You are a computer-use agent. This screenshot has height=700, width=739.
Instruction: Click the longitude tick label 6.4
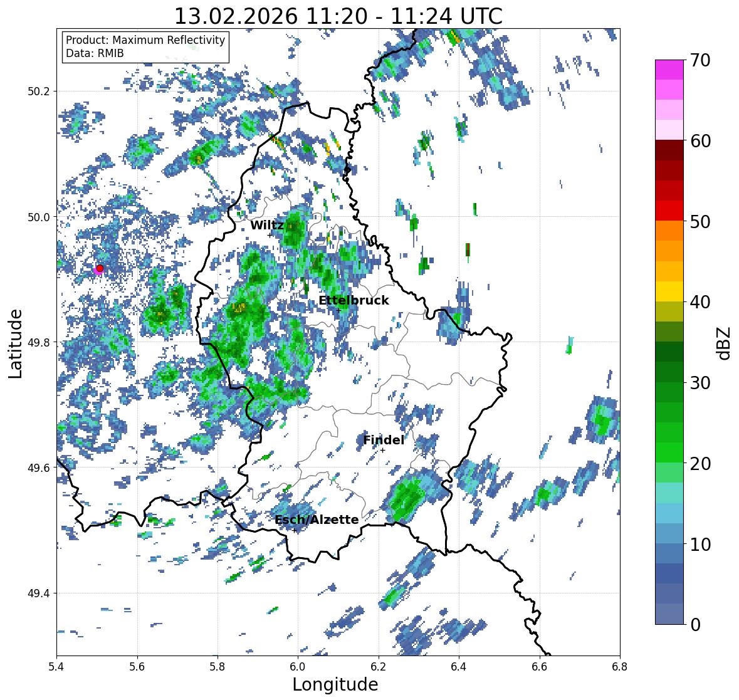(x=459, y=667)
